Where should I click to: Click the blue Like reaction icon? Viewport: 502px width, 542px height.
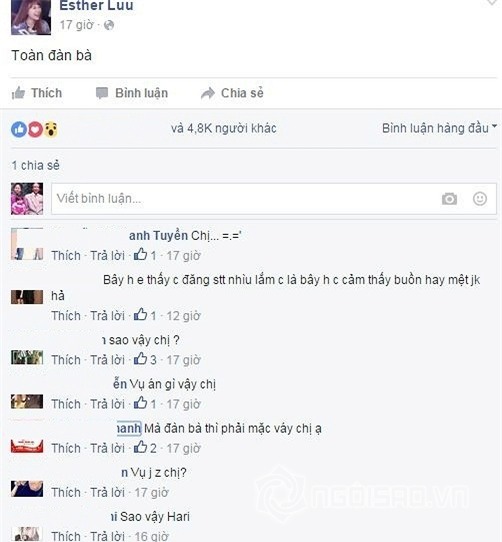click(x=19, y=129)
